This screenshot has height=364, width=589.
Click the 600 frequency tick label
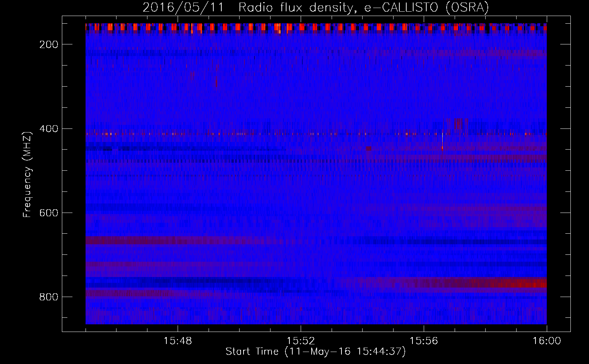[x=49, y=213]
